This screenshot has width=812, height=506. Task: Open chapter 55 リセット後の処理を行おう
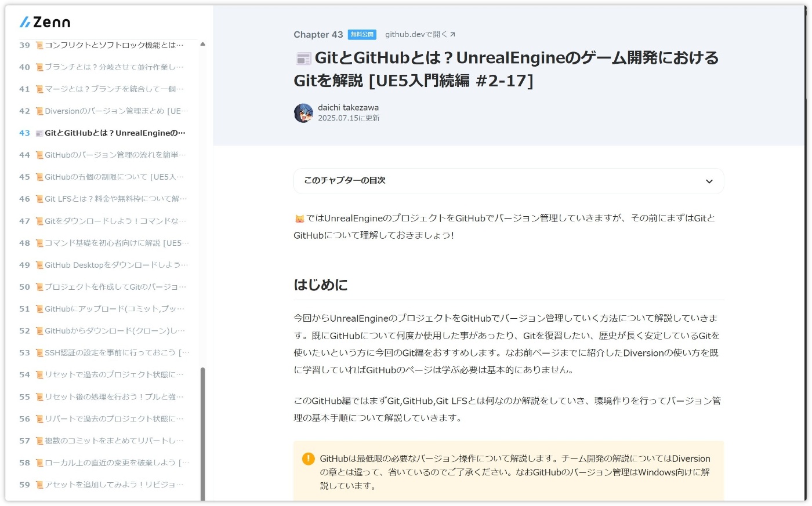(104, 398)
